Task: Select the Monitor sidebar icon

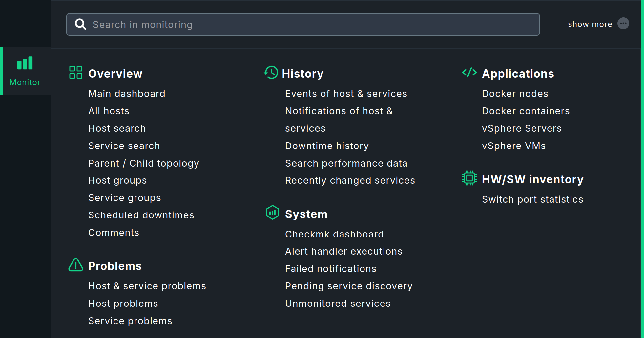Action: [25, 63]
